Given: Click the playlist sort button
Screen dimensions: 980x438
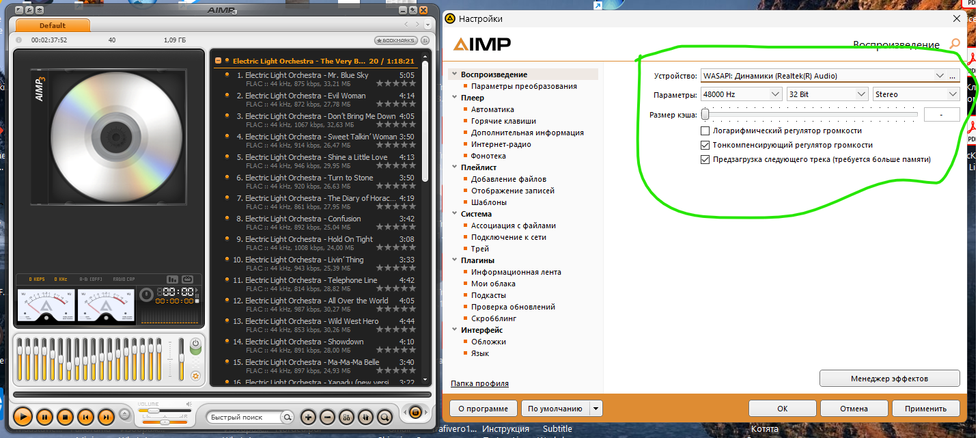Looking at the screenshot, I should click(x=365, y=417).
